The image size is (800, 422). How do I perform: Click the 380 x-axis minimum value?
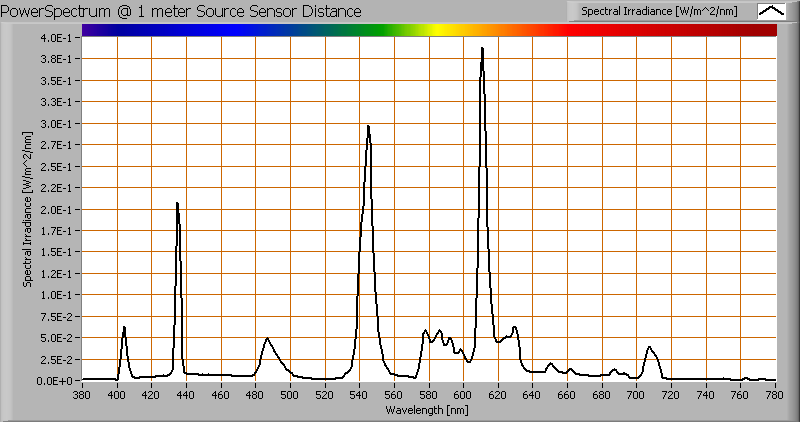[83, 396]
